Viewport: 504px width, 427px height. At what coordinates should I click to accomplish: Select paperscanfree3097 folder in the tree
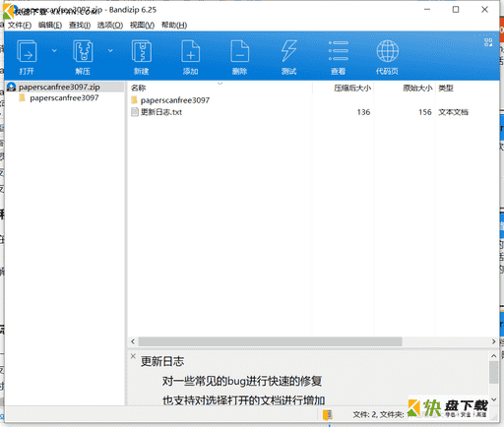[64, 97]
